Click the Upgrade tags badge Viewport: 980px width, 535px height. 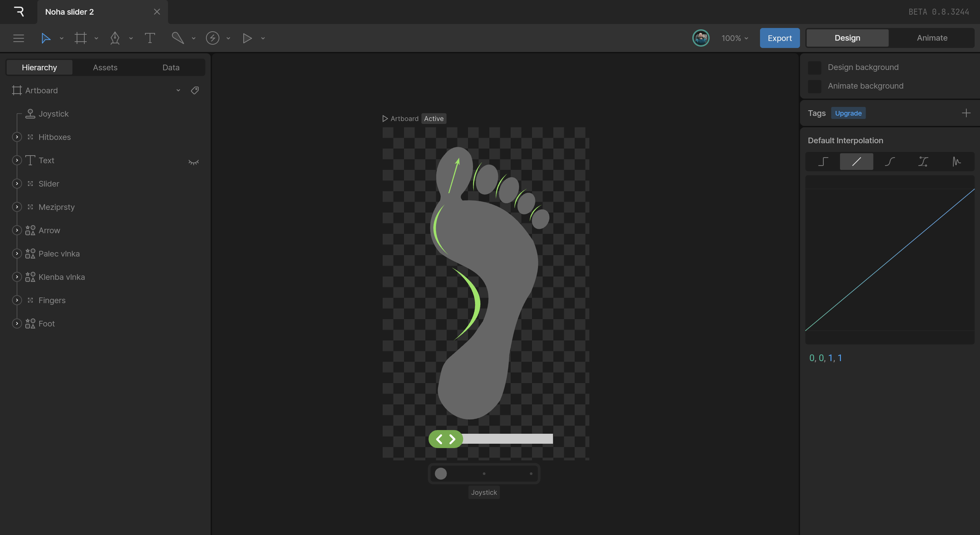point(848,113)
